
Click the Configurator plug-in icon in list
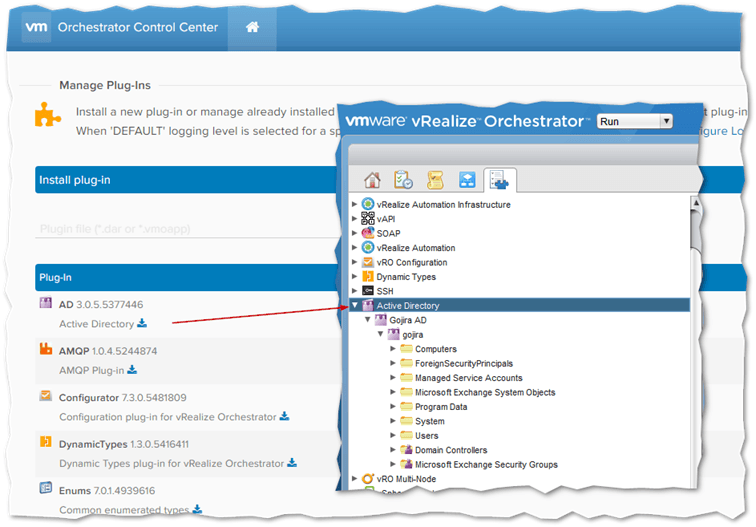click(46, 396)
